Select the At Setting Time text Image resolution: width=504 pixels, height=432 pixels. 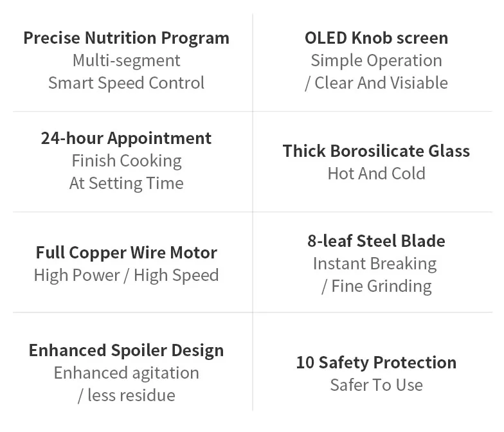click(x=126, y=184)
